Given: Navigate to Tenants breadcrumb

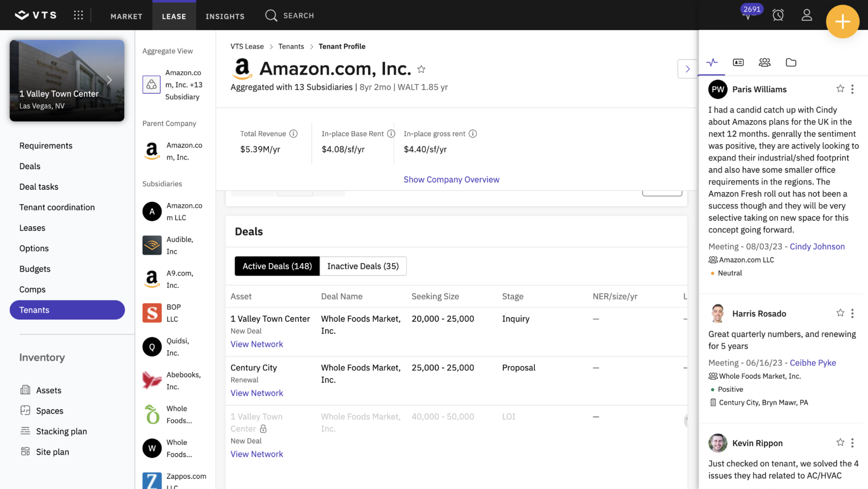Looking at the screenshot, I should coord(291,46).
